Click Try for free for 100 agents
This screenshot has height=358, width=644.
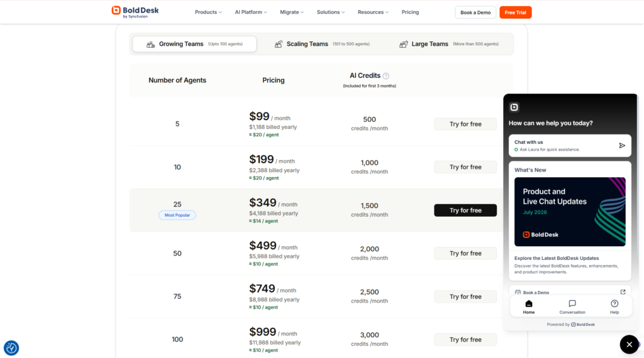[x=465, y=340]
